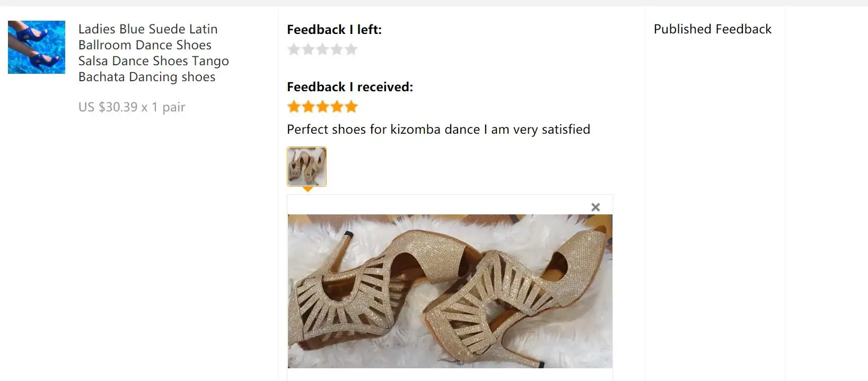Click the fifth orange star in received feedback
The width and height of the screenshot is (868, 381).
[351, 107]
